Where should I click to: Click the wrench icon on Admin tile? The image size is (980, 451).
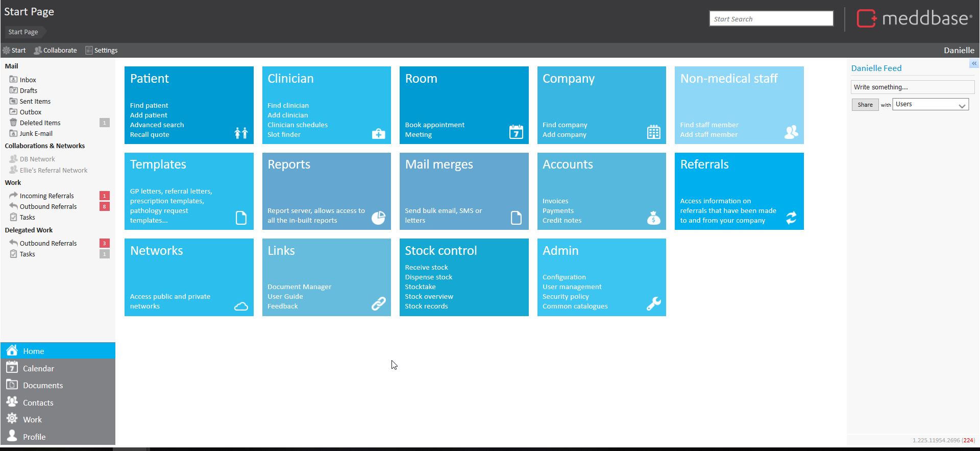[x=653, y=304]
